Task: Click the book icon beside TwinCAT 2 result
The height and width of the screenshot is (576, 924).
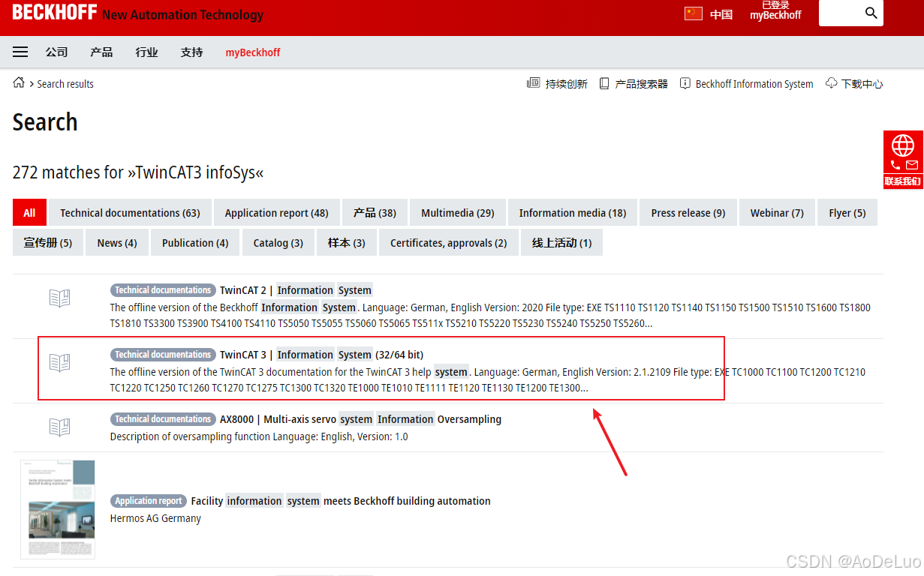Action: coord(60,298)
